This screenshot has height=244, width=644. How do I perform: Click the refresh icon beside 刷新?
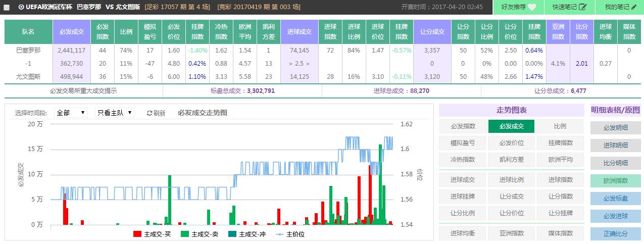150,113
